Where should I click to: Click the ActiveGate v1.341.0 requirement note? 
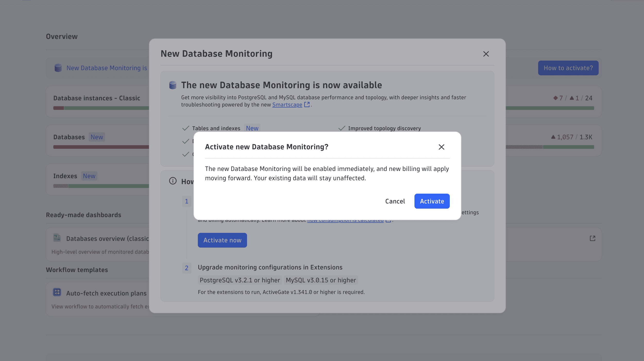point(281,292)
